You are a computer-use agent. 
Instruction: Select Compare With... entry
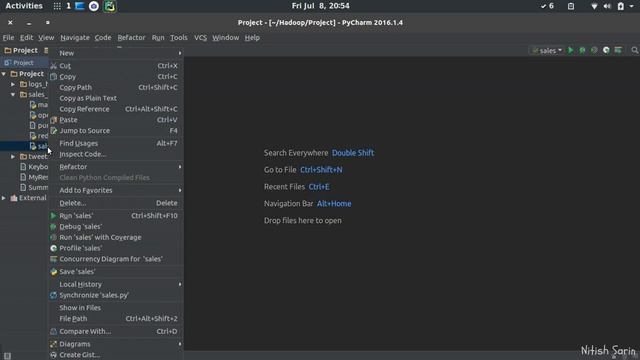coord(116,331)
